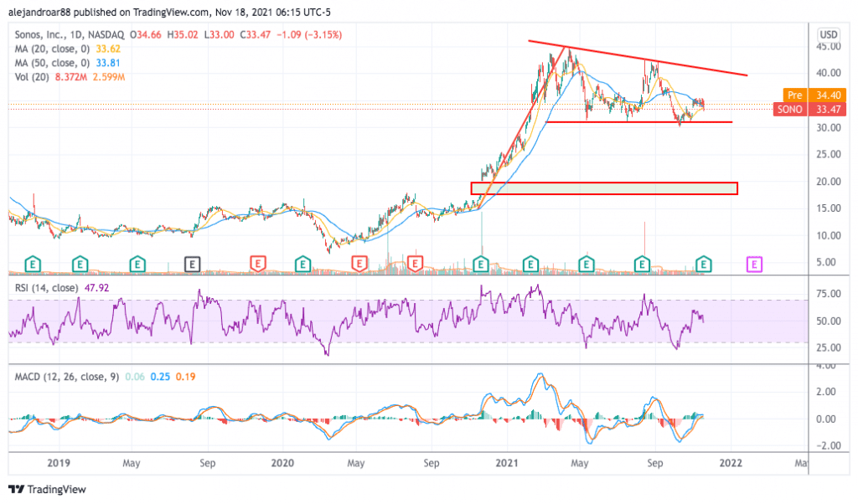Screen dimensions: 858x504
Task: Click the 75.00 RSI axis label
Action: pos(829,294)
